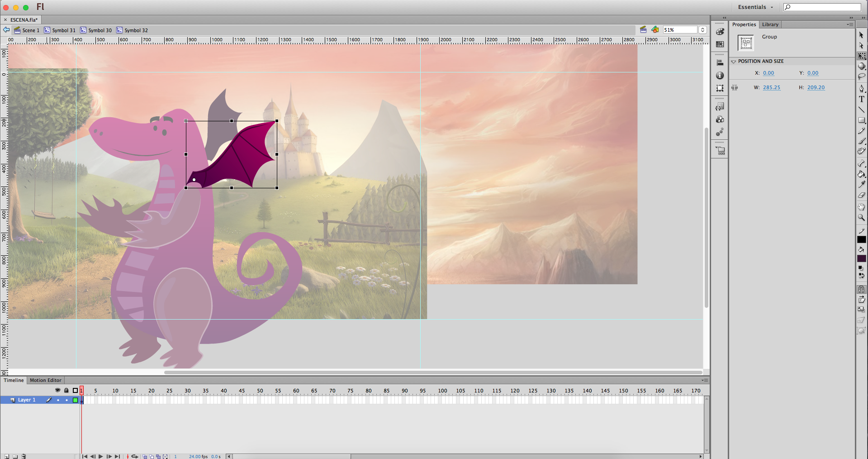Toggle Layer 1 outline color square
868x459 pixels.
(x=75, y=400)
